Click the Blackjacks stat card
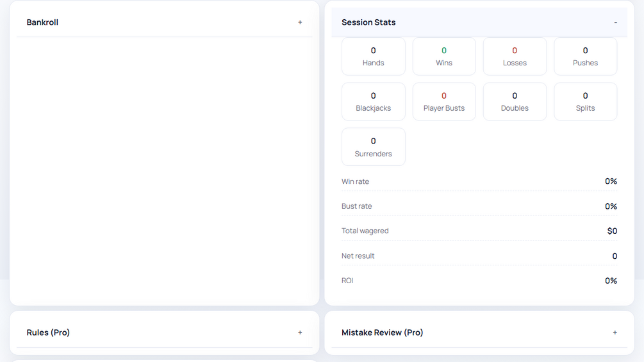The width and height of the screenshot is (644, 362). (374, 102)
